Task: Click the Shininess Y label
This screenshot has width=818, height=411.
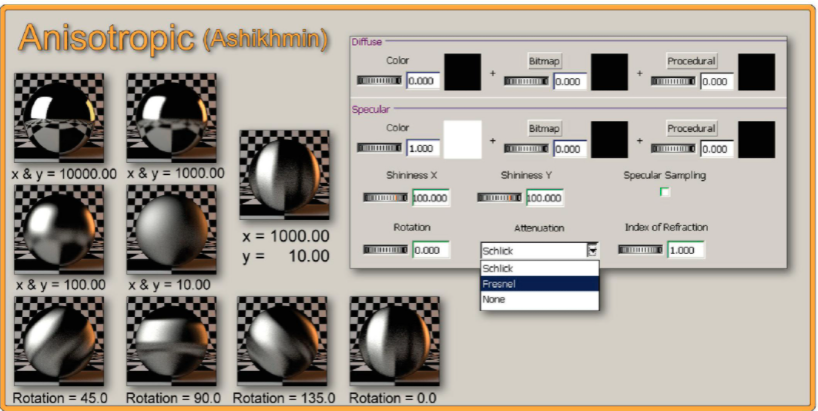Action: [x=526, y=176]
